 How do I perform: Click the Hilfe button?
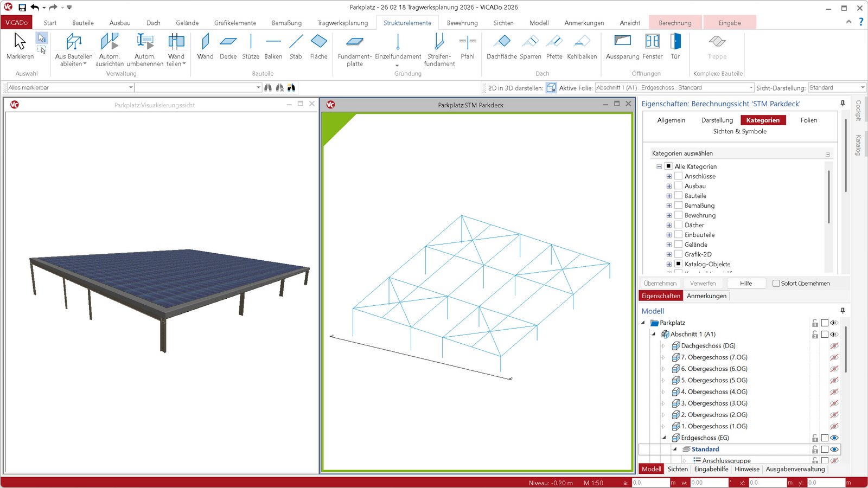pos(746,284)
